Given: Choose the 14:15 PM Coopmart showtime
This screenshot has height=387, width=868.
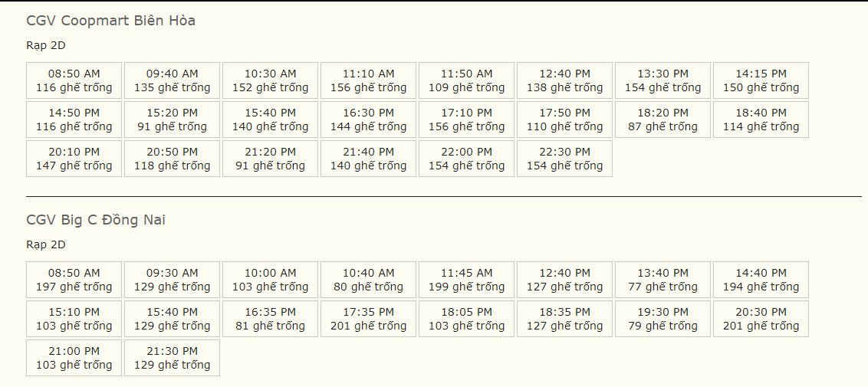Looking at the screenshot, I should tap(761, 80).
